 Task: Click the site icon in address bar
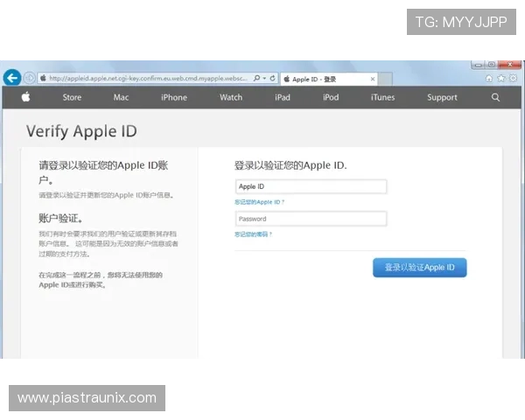[x=43, y=78]
